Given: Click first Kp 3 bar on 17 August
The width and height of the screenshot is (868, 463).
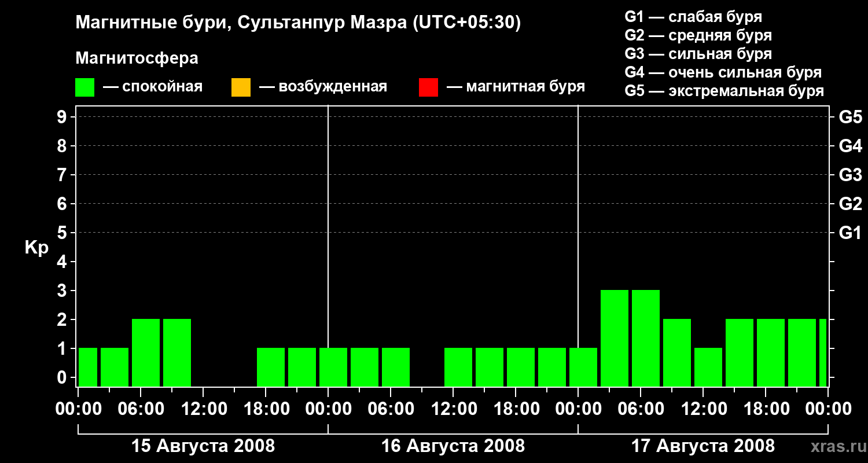Looking at the screenshot, I should (x=615, y=338).
